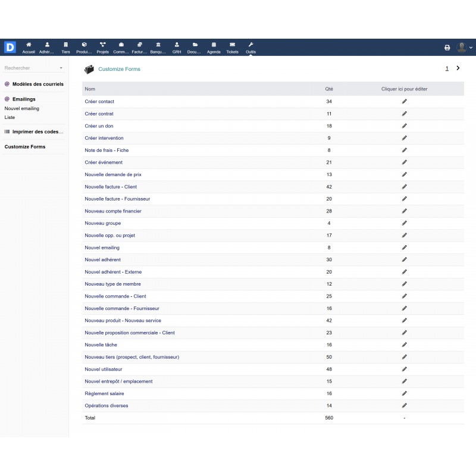Open the user account dropdown chevron
Viewport: 476px width, 476px height.
469,46
